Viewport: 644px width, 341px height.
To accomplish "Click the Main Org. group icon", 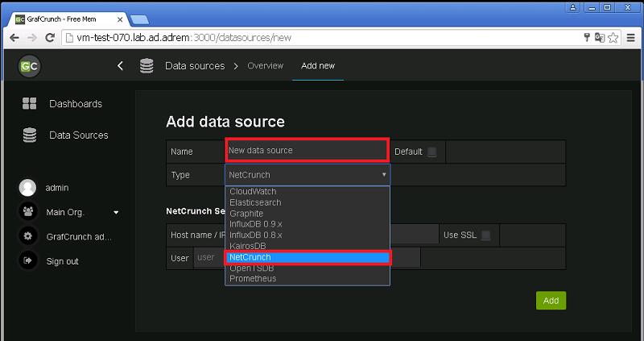I will click(28, 212).
